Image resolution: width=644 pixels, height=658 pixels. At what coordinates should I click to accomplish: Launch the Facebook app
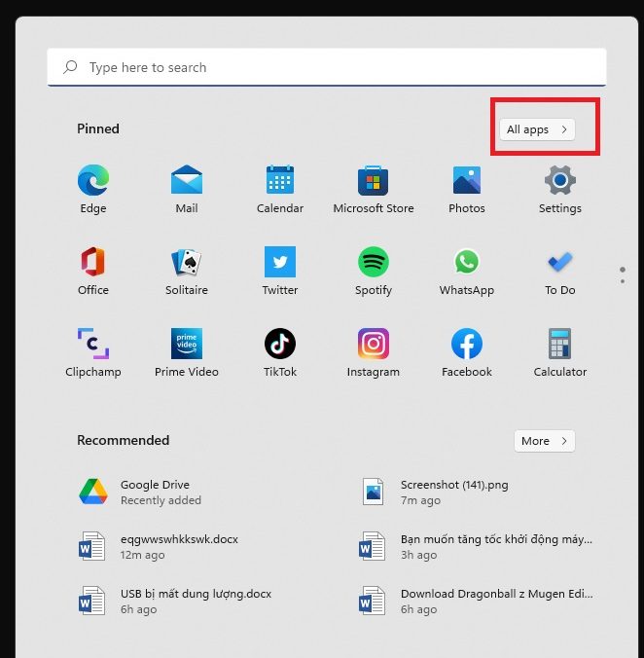[467, 353]
